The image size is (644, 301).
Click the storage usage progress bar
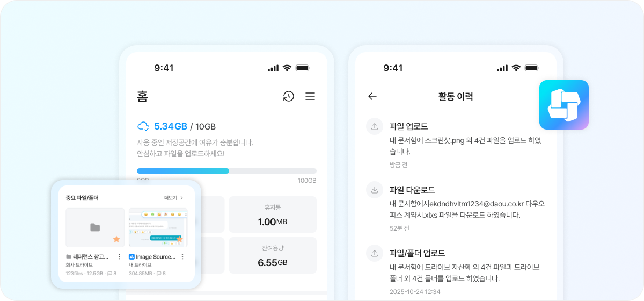(x=226, y=171)
